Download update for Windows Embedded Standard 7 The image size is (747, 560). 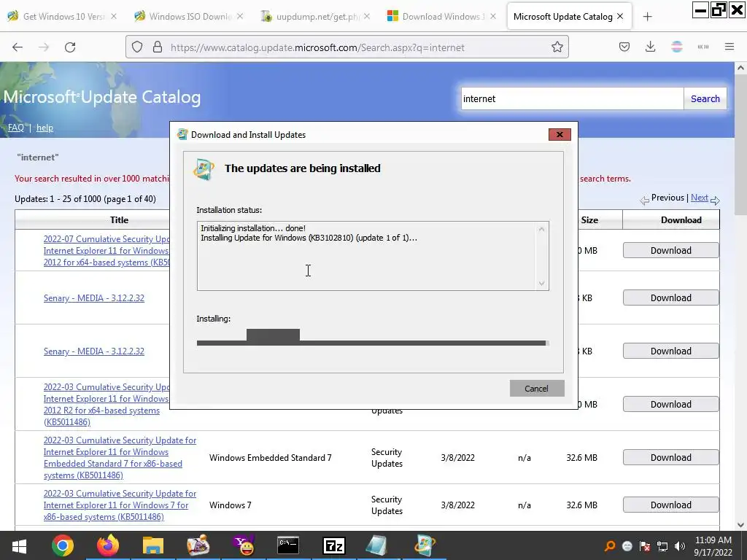671,458
